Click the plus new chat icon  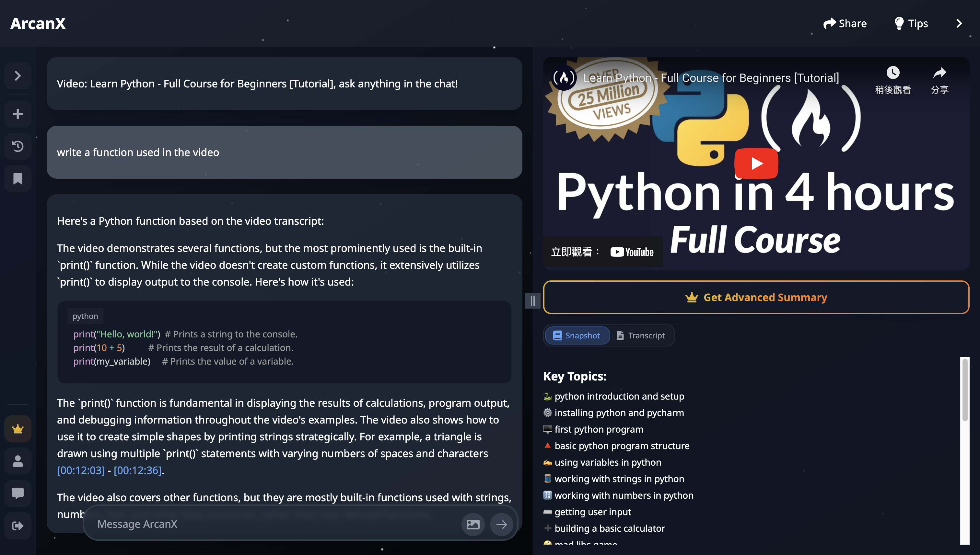[x=17, y=114]
